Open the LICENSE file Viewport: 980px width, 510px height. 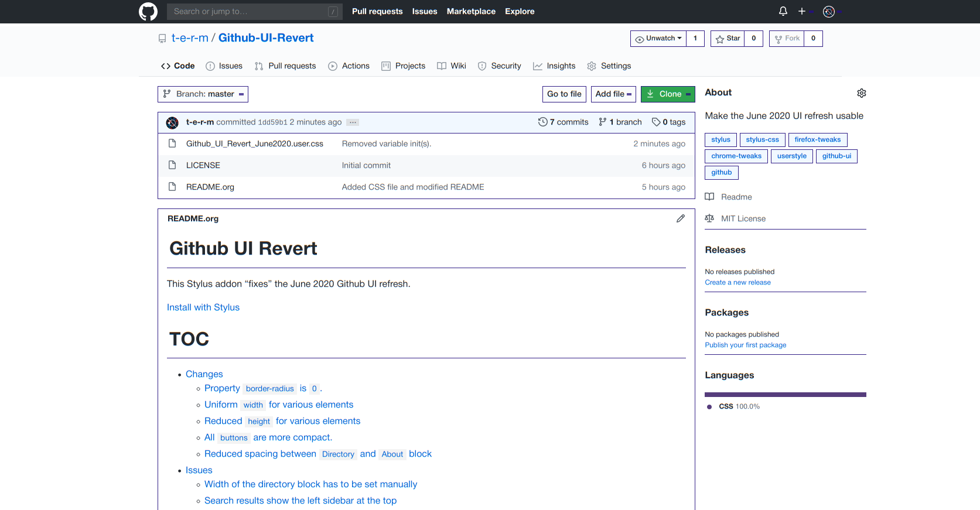tap(203, 166)
